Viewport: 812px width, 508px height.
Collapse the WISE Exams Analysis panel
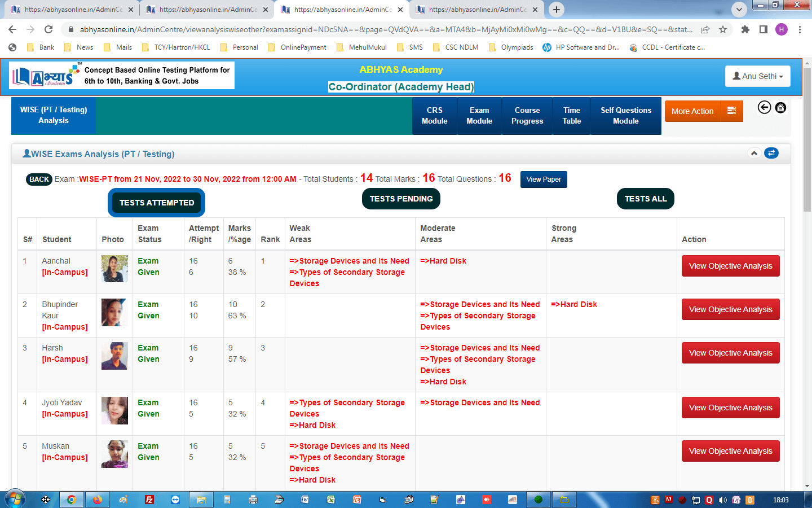pos(754,153)
